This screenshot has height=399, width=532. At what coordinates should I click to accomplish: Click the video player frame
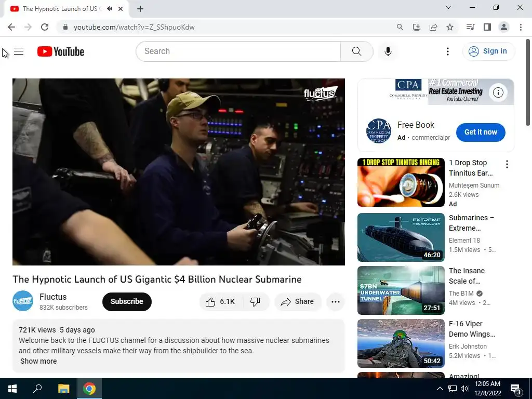coord(179,172)
